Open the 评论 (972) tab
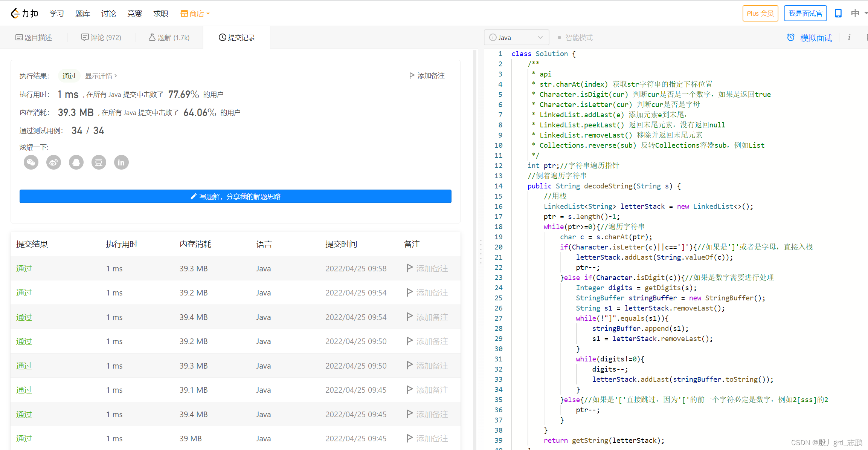 tap(101, 38)
